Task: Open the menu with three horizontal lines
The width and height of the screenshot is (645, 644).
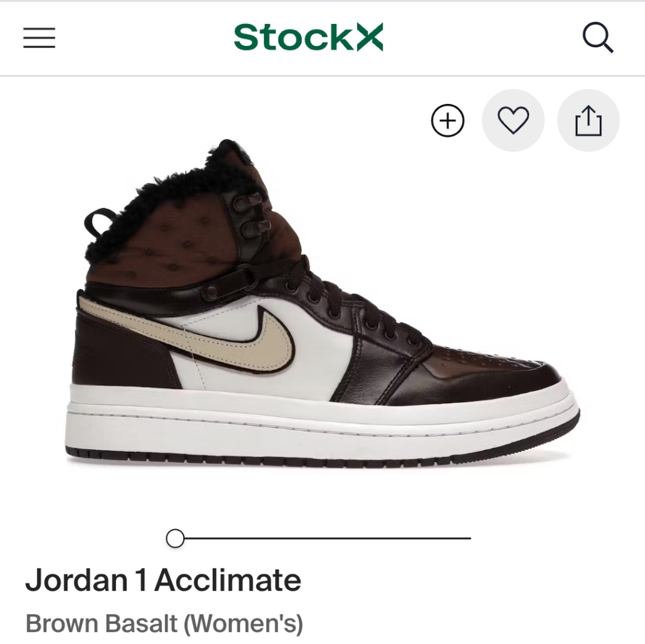Action: click(39, 39)
